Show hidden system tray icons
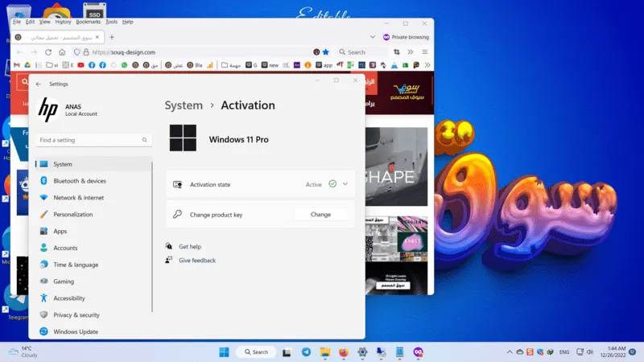The width and height of the screenshot is (644, 362). tap(509, 352)
